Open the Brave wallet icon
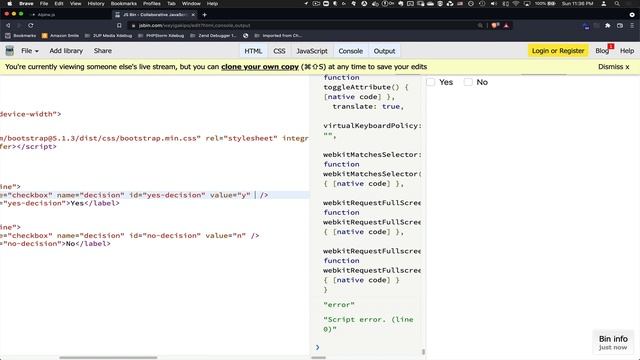The width and height of the screenshot is (640, 360). [620, 25]
